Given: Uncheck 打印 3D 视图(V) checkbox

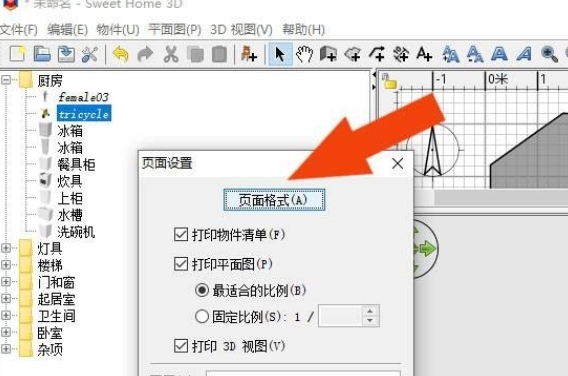Looking at the screenshot, I should pyautogui.click(x=181, y=346).
